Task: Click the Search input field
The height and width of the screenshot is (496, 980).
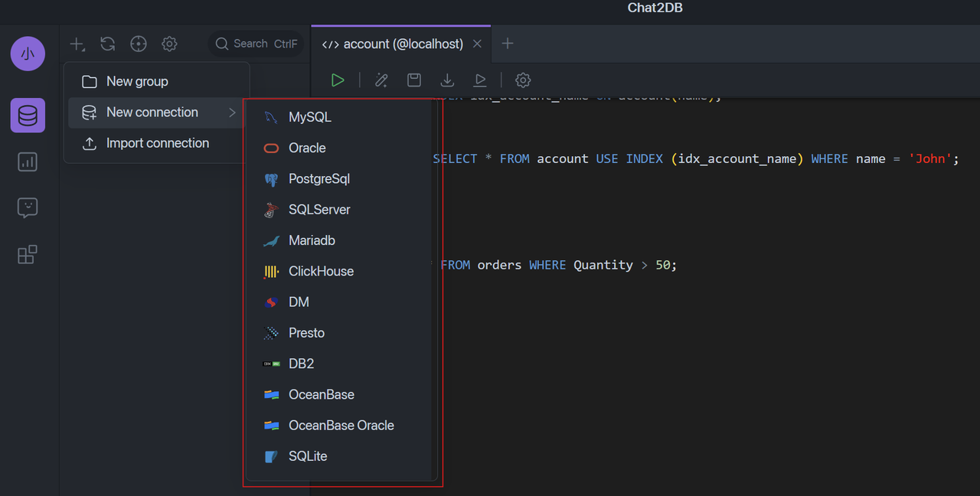Action: (256, 44)
